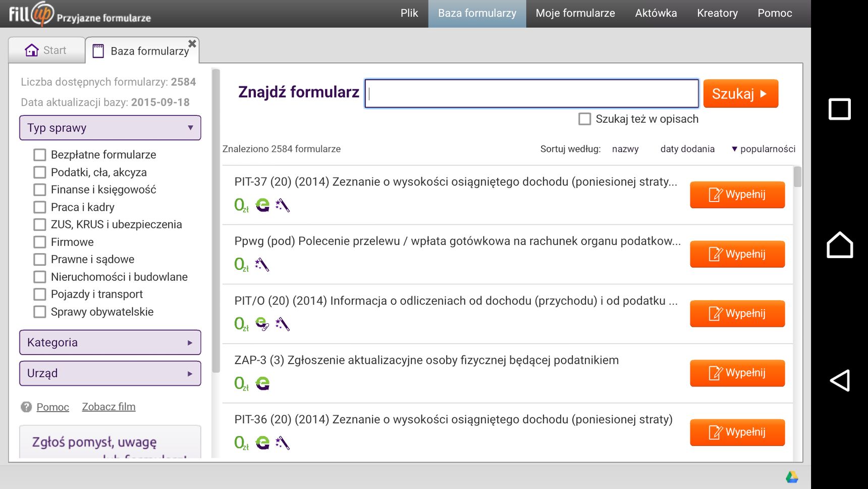868x489 pixels.
Task: Click the e-declaration icon under ZAP-3
Action: pyautogui.click(x=262, y=383)
